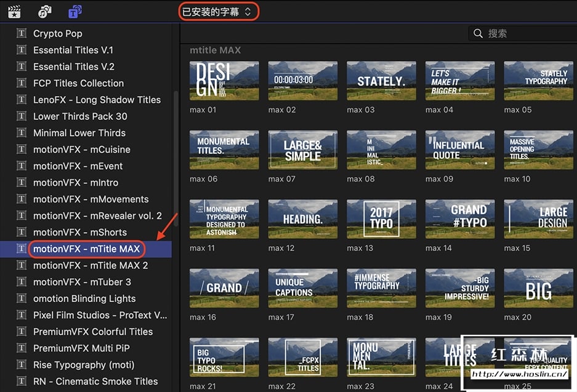
Task: Click the 搜索 search field
Action: (523, 33)
